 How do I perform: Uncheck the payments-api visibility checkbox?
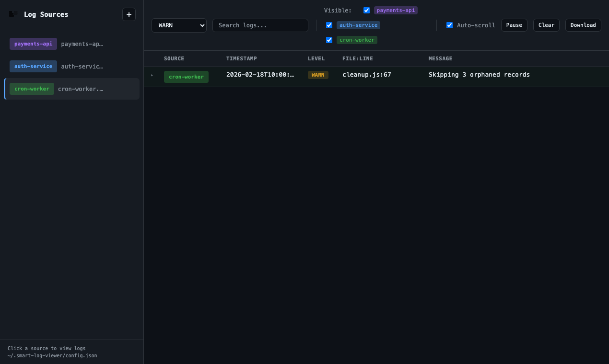click(x=366, y=10)
